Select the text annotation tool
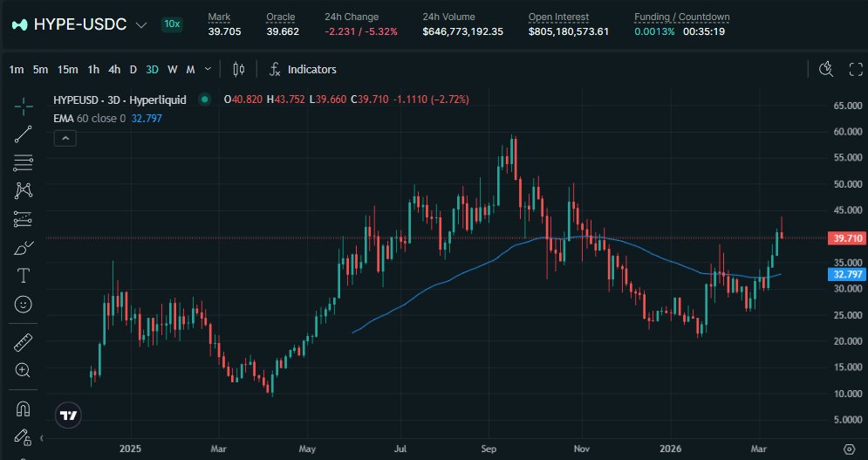 pos(24,276)
